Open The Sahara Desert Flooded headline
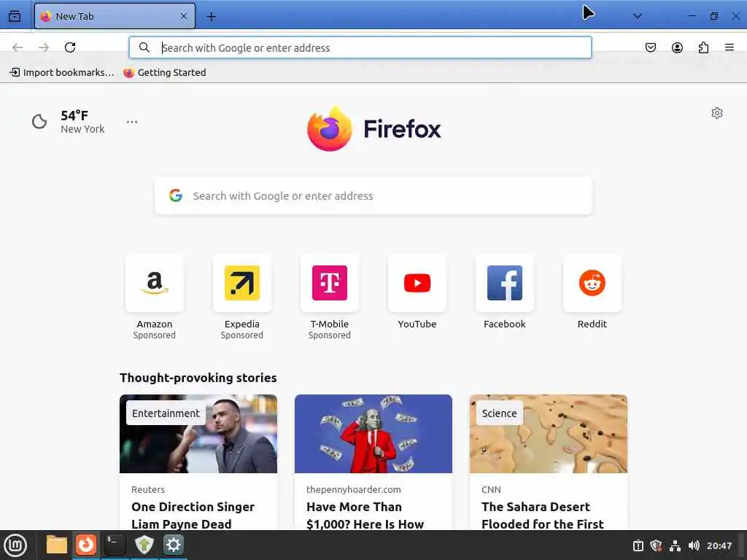 pyautogui.click(x=543, y=516)
